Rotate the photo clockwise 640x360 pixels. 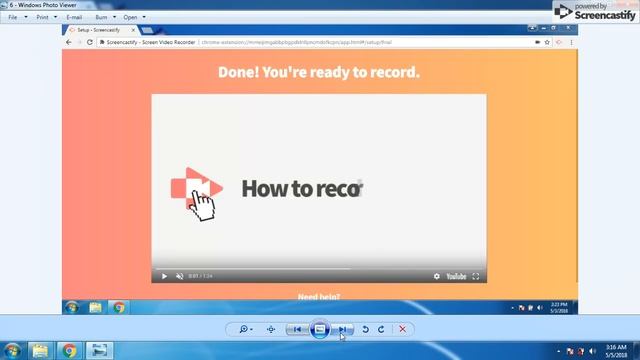point(381,329)
